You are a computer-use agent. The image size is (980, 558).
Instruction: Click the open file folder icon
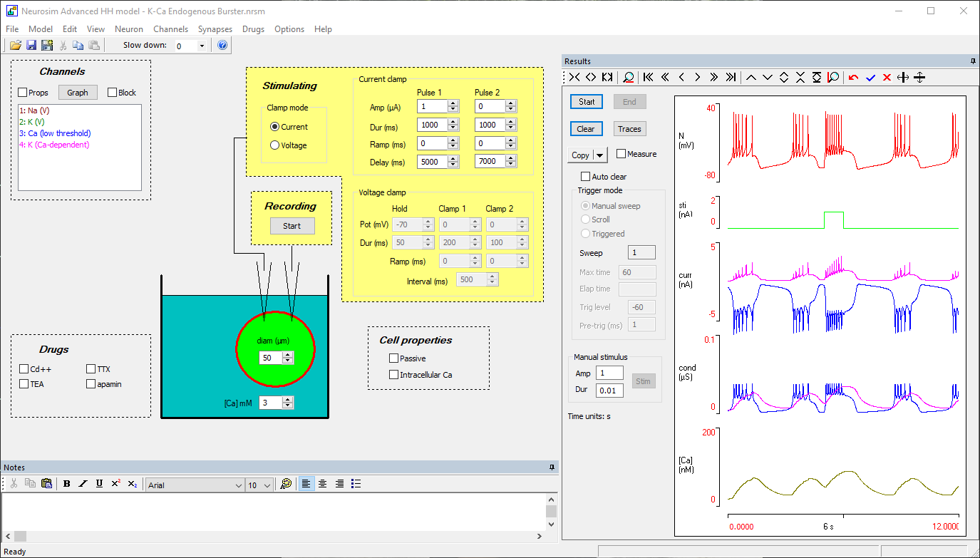15,46
